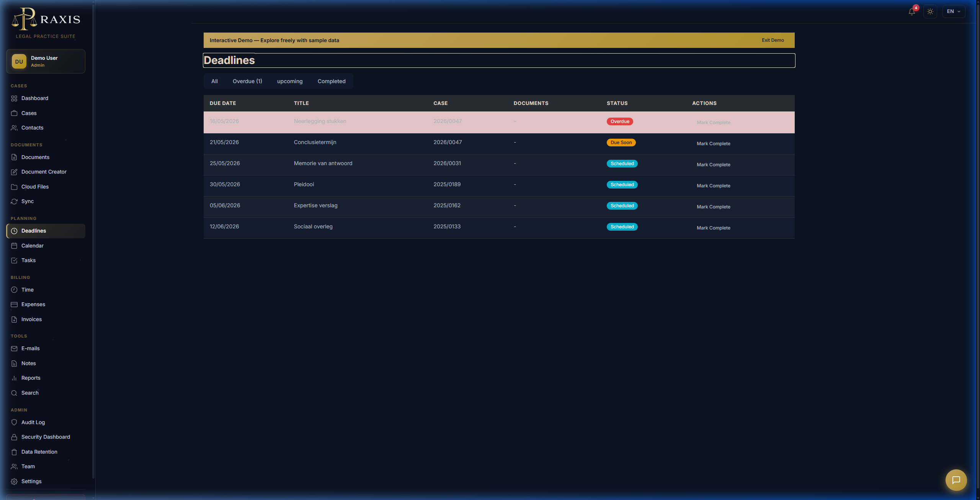Viewport: 980px width, 500px height.
Task: Open the notifications bell icon
Action: click(x=912, y=11)
